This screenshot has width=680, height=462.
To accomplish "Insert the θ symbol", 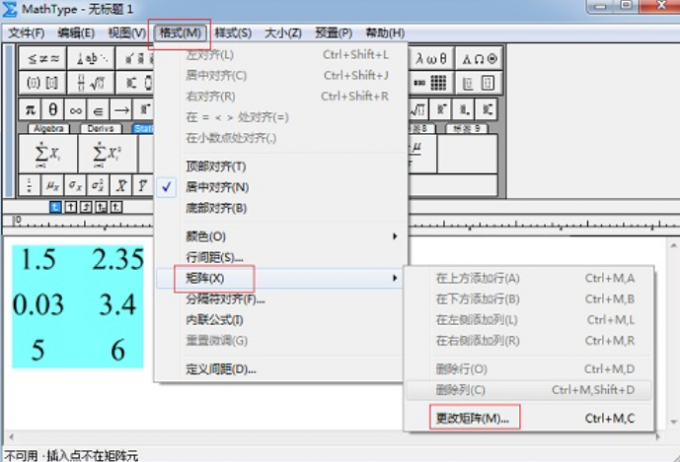I will click(52, 110).
